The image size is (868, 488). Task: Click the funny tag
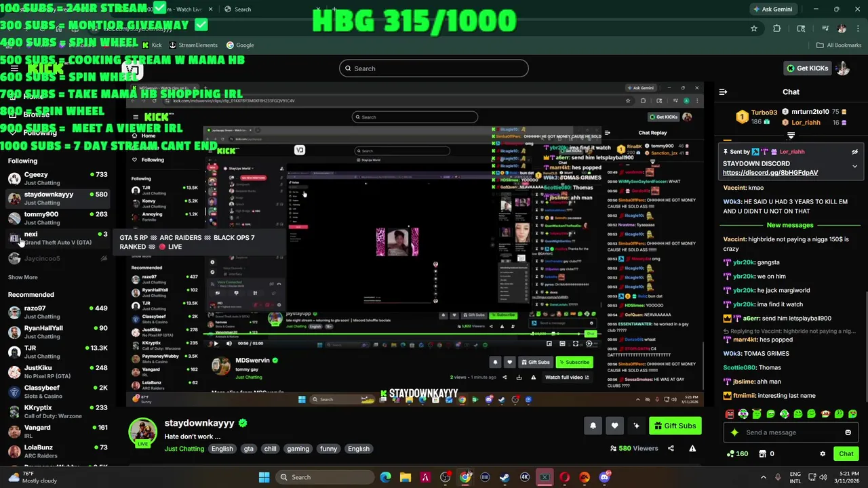pos(328,449)
